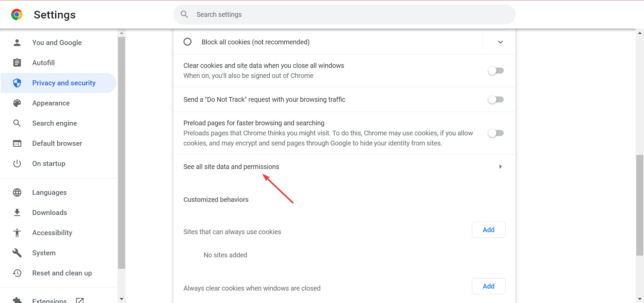Open Privacy and security section
This screenshot has height=303, width=644.
[x=64, y=83]
